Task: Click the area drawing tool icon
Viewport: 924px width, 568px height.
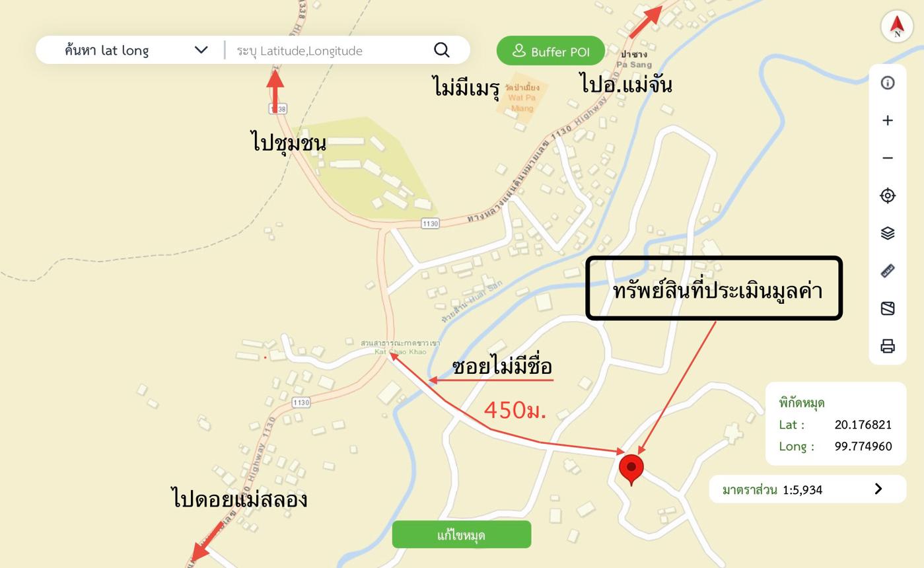Action: point(888,308)
